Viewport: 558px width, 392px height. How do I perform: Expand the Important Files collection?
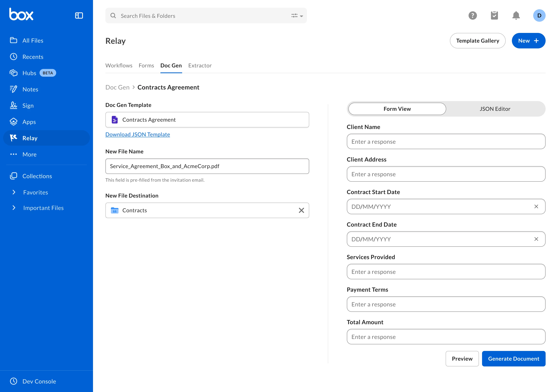[14, 208]
